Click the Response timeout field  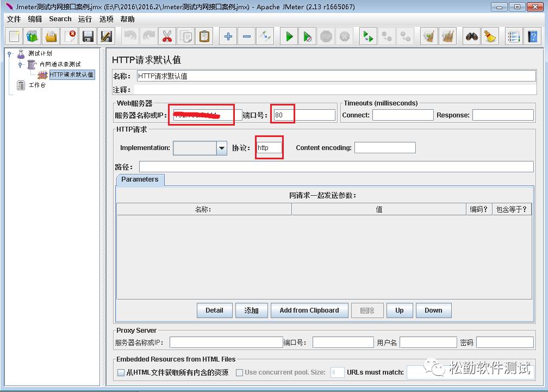click(x=503, y=115)
